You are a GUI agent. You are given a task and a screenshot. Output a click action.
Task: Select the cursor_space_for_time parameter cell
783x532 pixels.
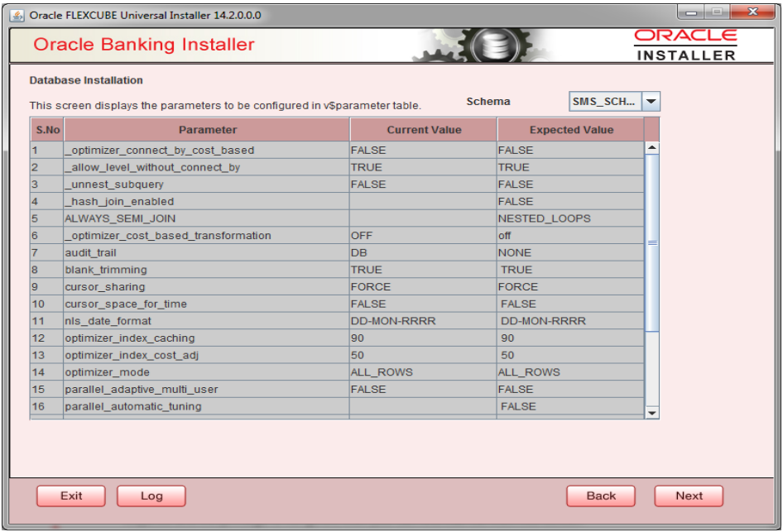(207, 304)
